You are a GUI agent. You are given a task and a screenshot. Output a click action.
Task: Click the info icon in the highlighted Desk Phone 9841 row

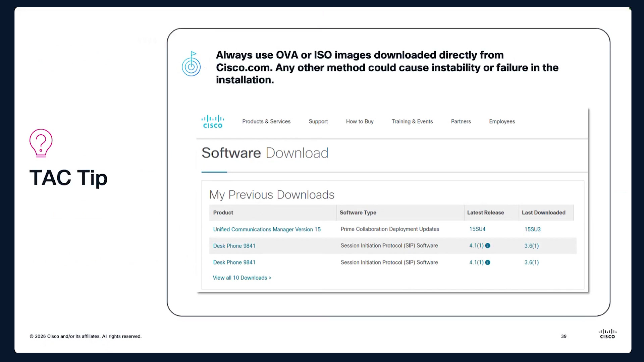pyautogui.click(x=488, y=246)
